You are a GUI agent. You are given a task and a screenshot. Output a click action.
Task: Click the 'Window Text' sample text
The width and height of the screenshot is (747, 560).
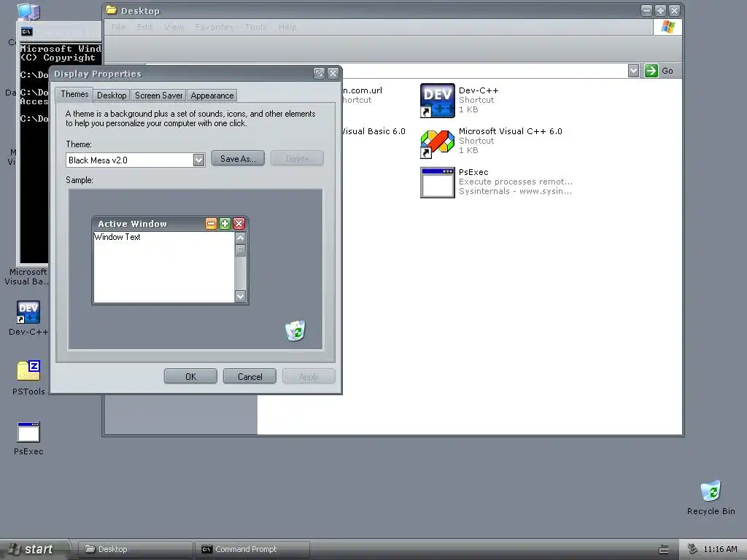tap(117, 237)
